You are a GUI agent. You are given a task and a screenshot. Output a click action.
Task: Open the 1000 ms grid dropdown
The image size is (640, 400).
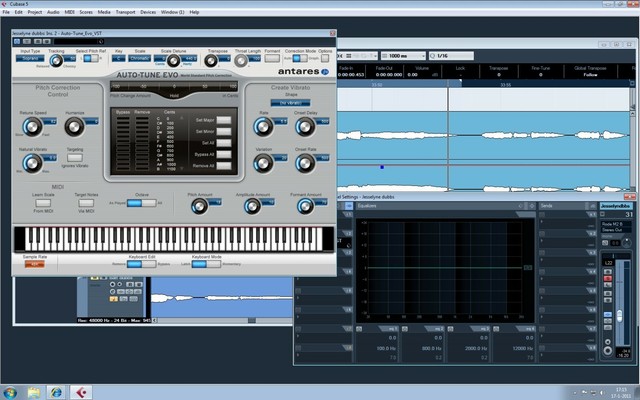click(403, 56)
